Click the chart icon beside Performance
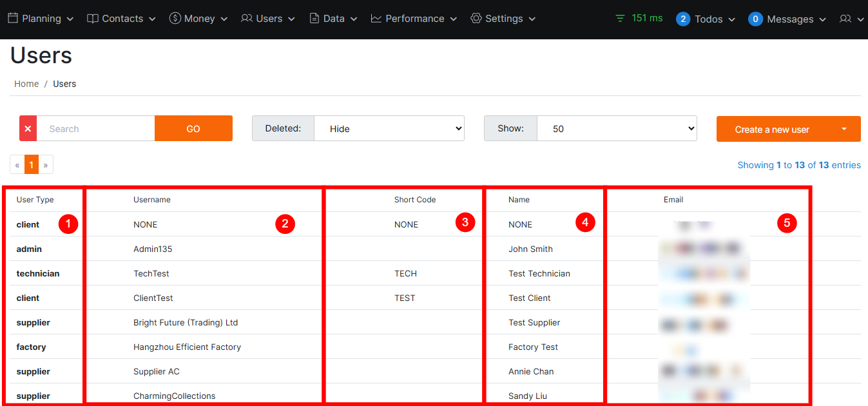 point(376,19)
